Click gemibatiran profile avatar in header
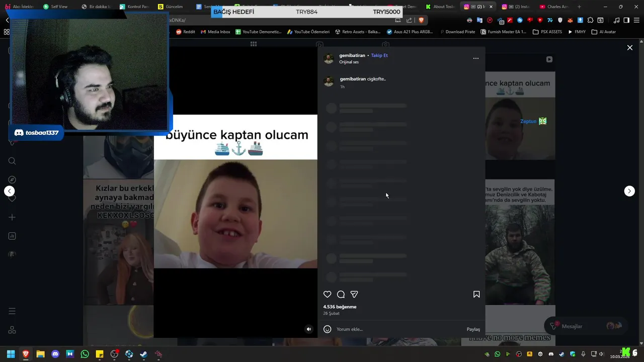 click(329, 58)
